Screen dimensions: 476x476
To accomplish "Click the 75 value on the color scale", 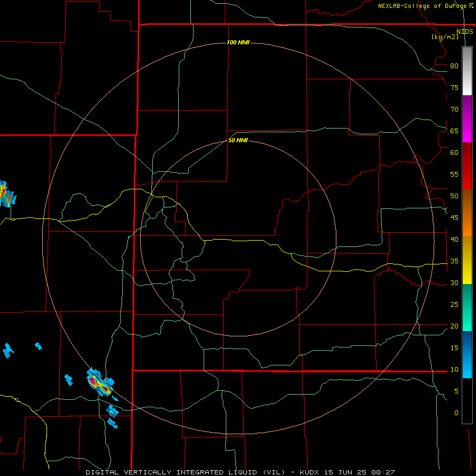I will [454, 88].
